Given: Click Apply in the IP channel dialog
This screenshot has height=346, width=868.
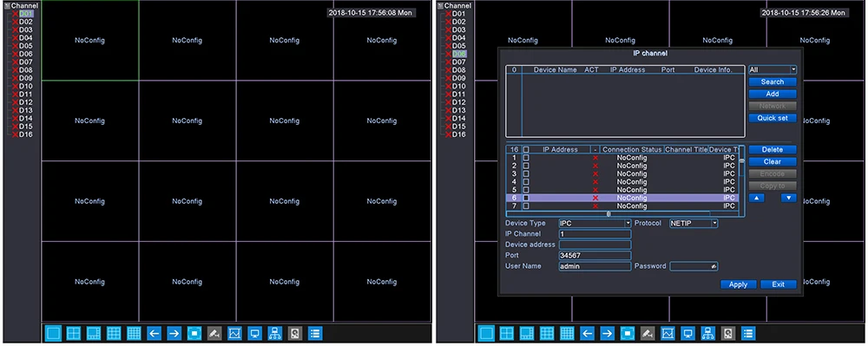Looking at the screenshot, I should pos(738,284).
